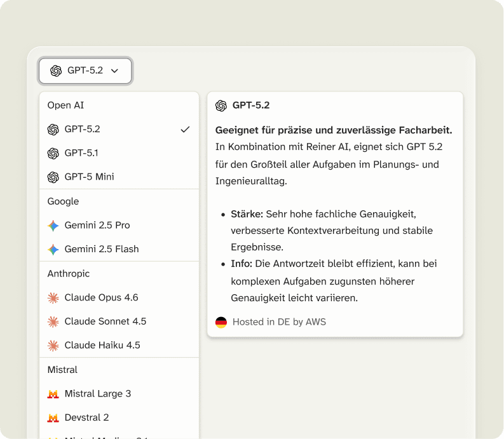Choose GPT-5.1 from the list
The height and width of the screenshot is (439, 504).
[119, 153]
